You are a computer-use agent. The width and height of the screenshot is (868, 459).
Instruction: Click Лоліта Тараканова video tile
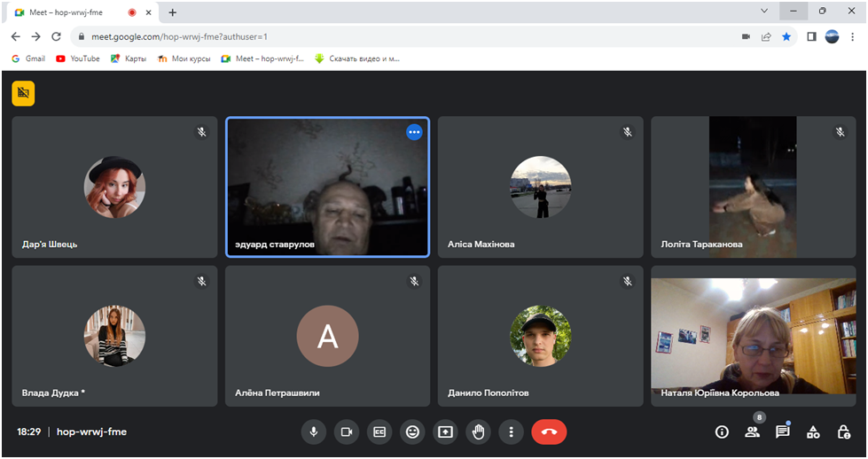pyautogui.click(x=754, y=187)
